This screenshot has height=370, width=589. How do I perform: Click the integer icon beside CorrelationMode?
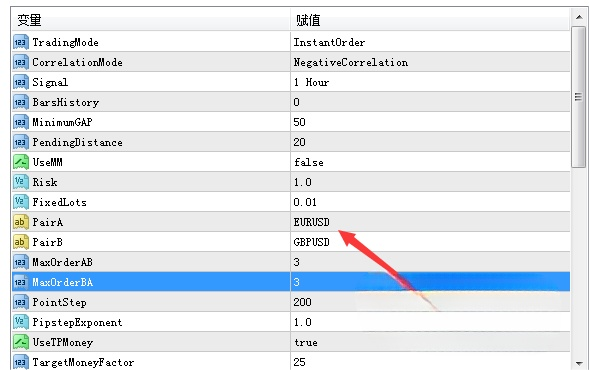[x=21, y=62]
